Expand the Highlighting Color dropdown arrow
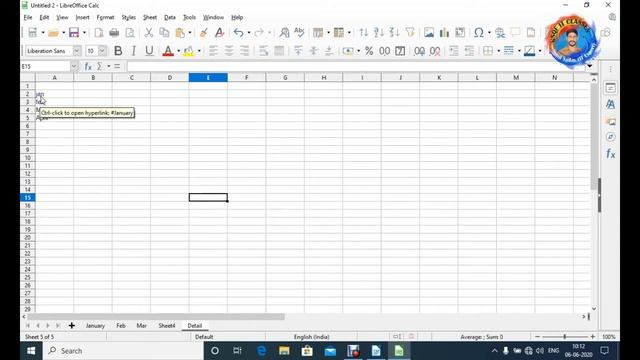640x360 pixels. [x=199, y=51]
